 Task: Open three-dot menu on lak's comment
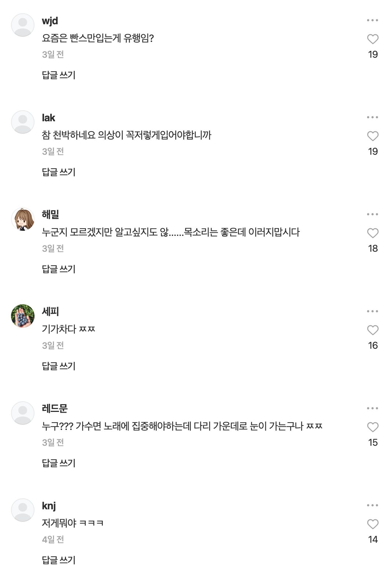372,117
